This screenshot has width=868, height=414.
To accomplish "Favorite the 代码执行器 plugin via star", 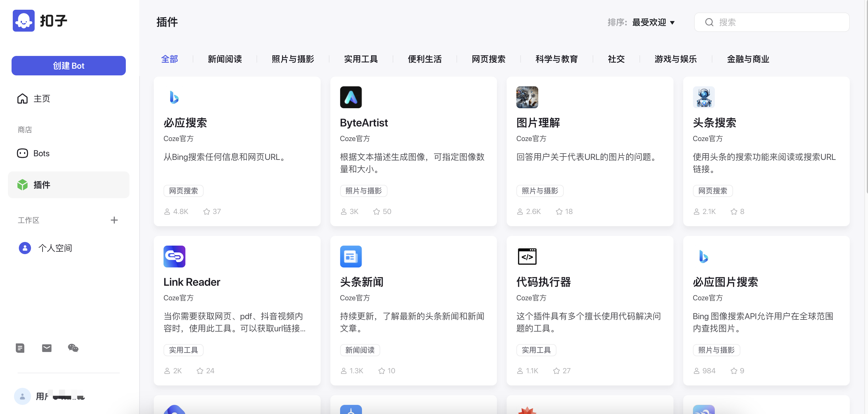I will click(x=556, y=371).
